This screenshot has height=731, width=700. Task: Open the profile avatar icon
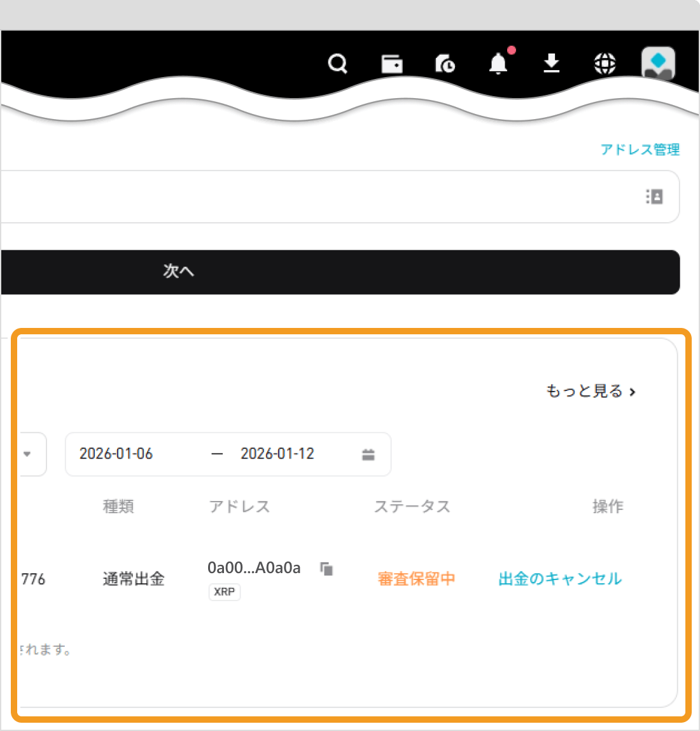pyautogui.click(x=658, y=64)
